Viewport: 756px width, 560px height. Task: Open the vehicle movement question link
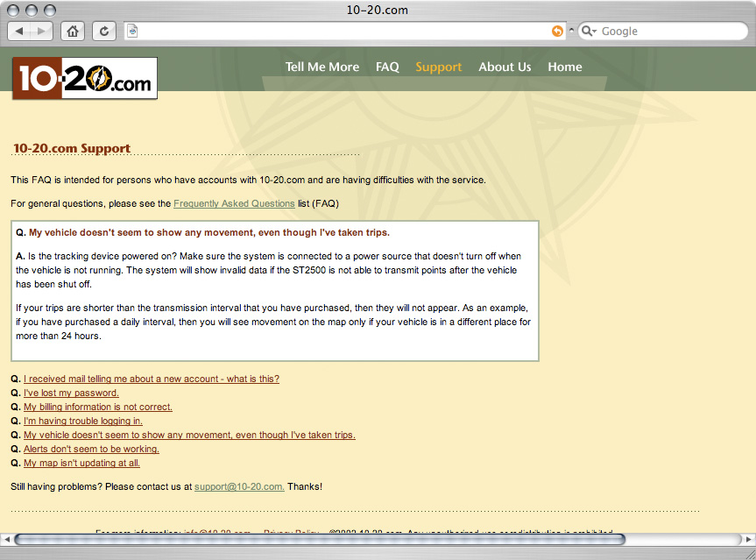tap(189, 435)
